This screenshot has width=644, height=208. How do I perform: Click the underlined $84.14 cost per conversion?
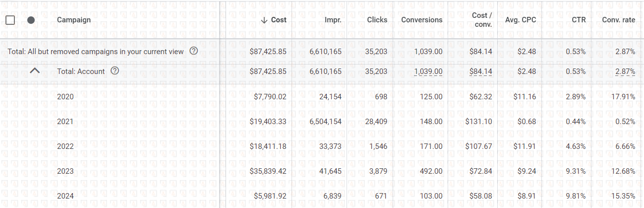point(480,71)
